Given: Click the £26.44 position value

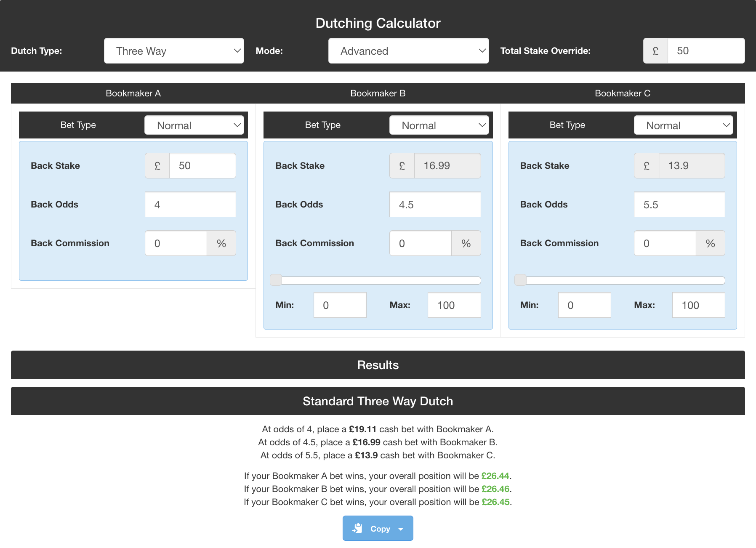Looking at the screenshot, I should (495, 476).
